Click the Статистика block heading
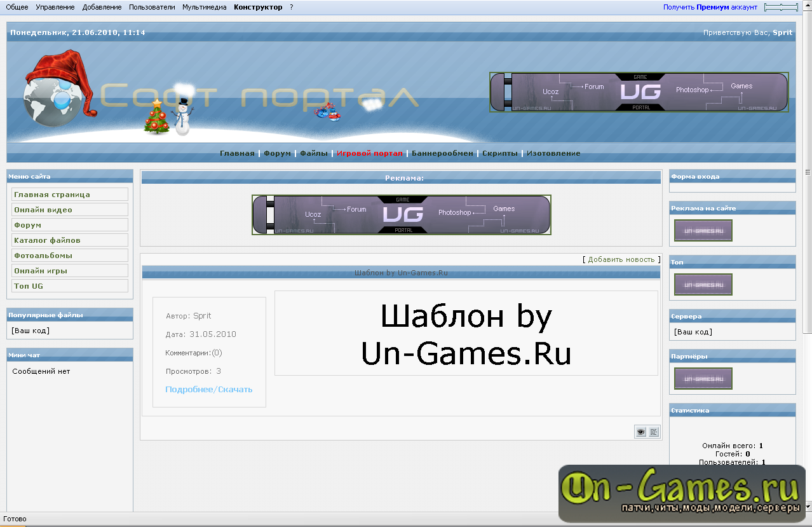This screenshot has height=527, width=812. tap(733, 410)
